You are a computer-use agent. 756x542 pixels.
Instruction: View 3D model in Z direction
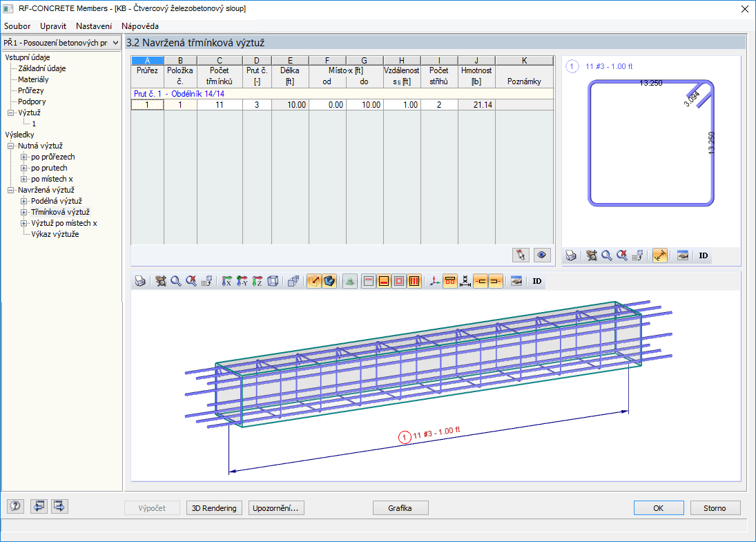258,281
